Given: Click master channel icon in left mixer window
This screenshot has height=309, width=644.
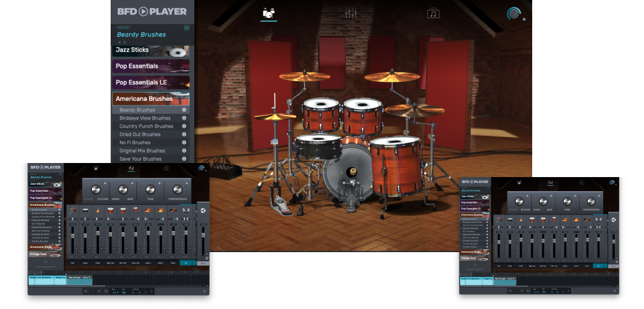Looking at the screenshot, I should [x=203, y=210].
